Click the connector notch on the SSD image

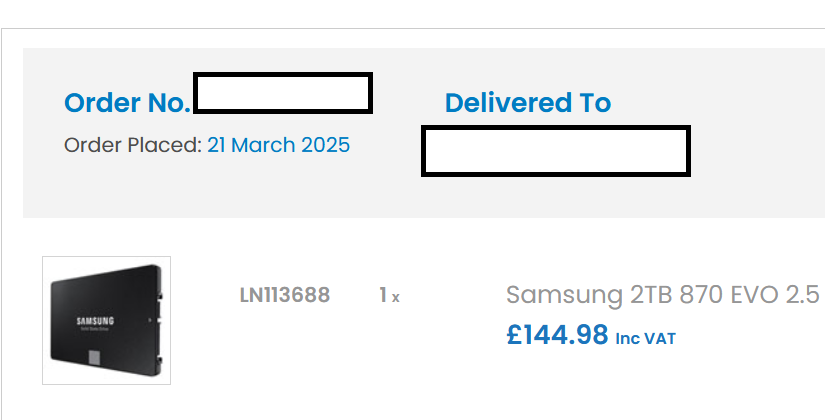click(94, 358)
